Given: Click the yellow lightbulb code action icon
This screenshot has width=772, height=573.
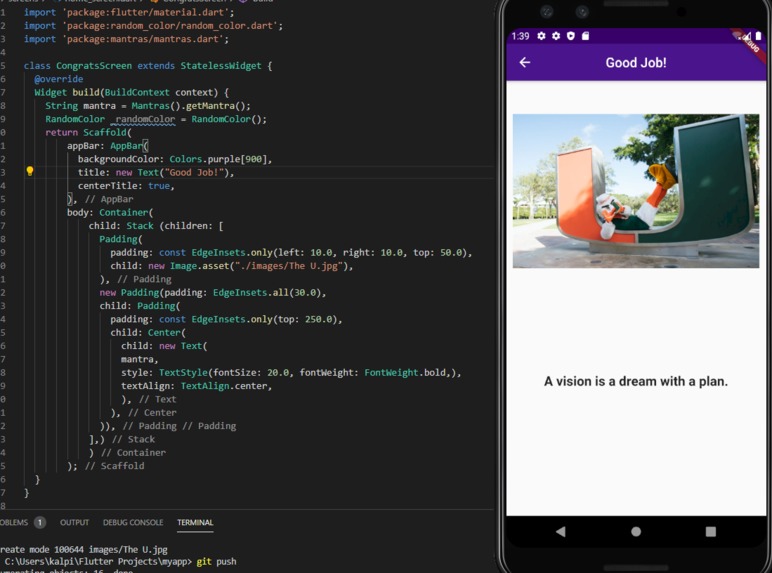Looking at the screenshot, I should [x=30, y=171].
